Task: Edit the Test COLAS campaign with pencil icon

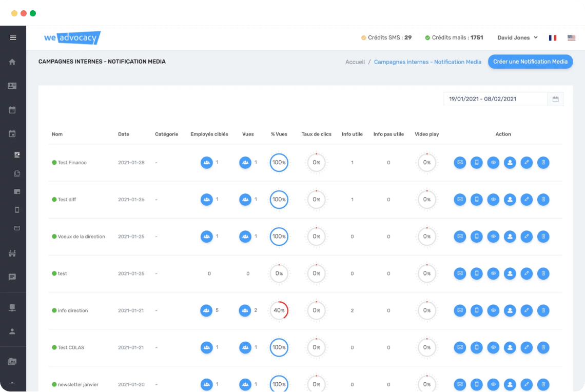Action: click(526, 347)
